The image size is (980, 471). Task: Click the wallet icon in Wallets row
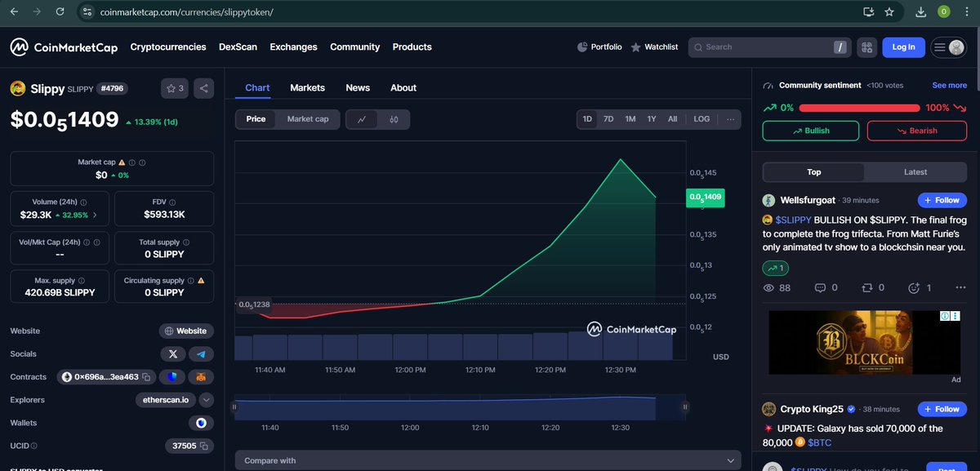pos(201,423)
